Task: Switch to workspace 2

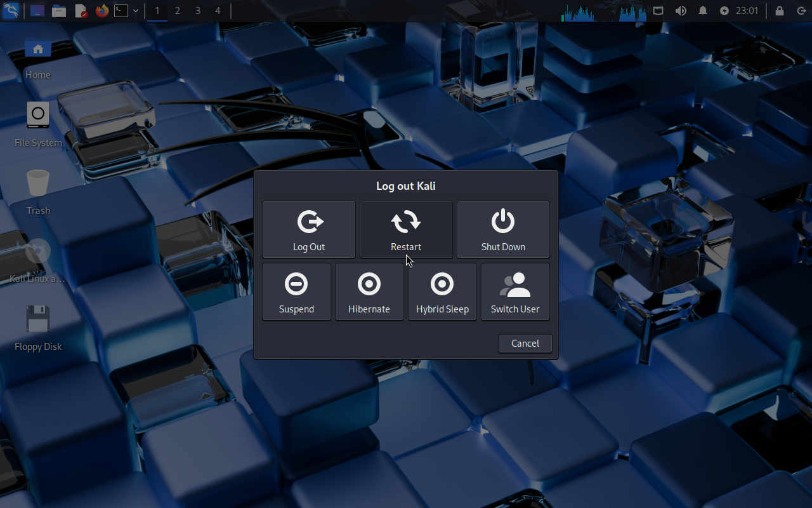Action: 178,11
